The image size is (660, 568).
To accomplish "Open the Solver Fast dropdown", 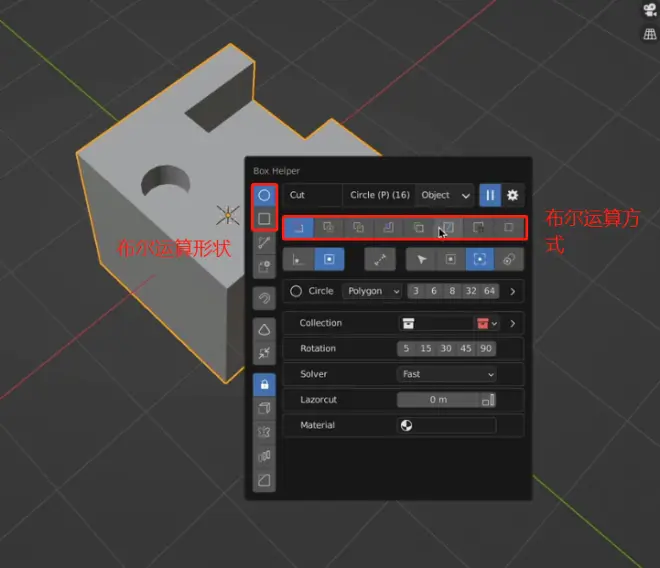I will pos(447,374).
